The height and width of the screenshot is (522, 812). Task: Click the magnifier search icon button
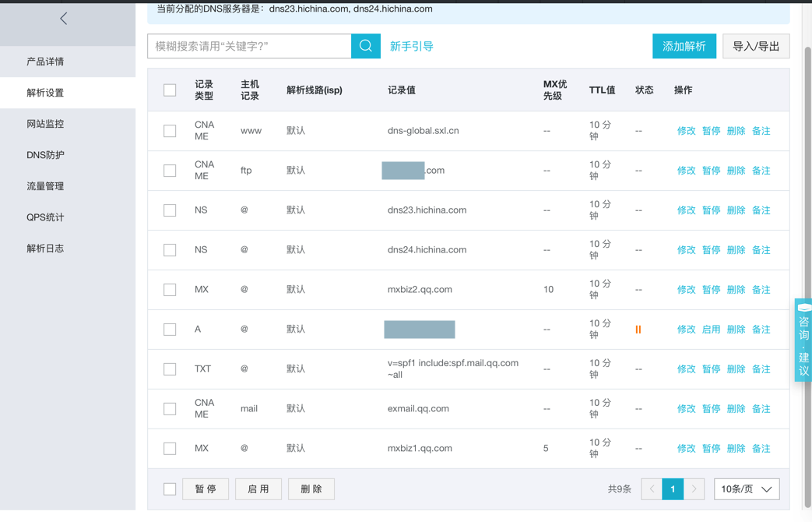click(366, 46)
